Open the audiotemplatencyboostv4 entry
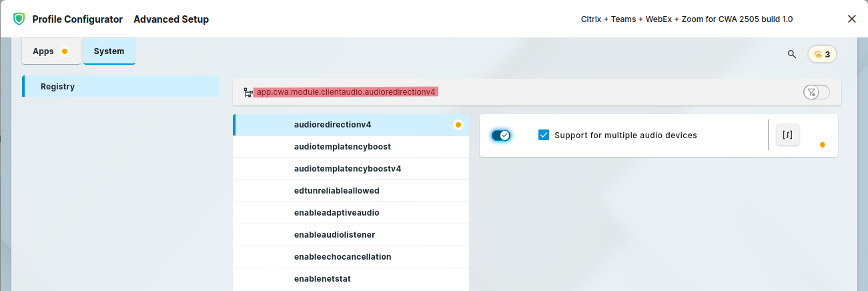This screenshot has width=868, height=291. [x=347, y=169]
